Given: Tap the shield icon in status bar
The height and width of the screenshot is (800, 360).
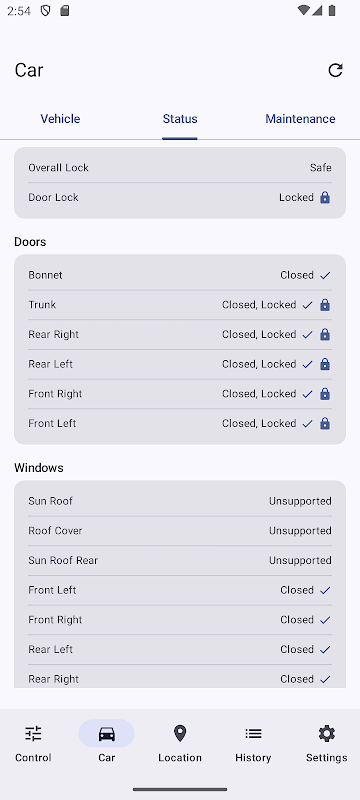Looking at the screenshot, I should click(x=45, y=11).
